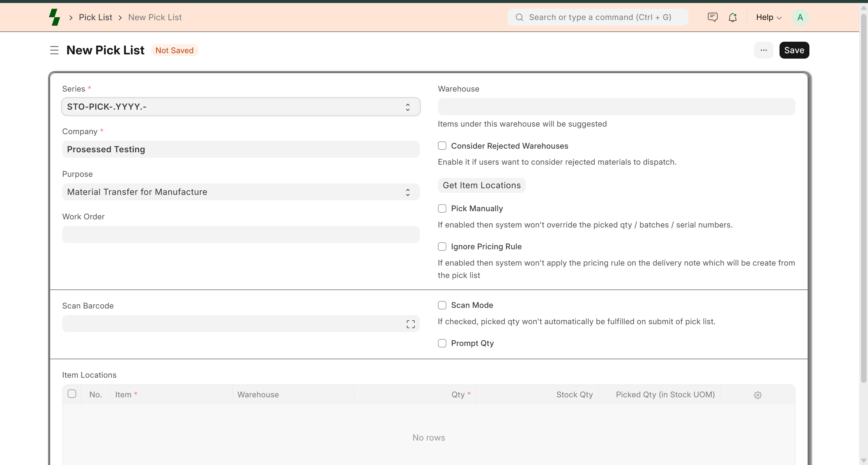Viewport: 868px width, 465px height.
Task: Click the barcode scan frame icon
Action: click(x=410, y=324)
